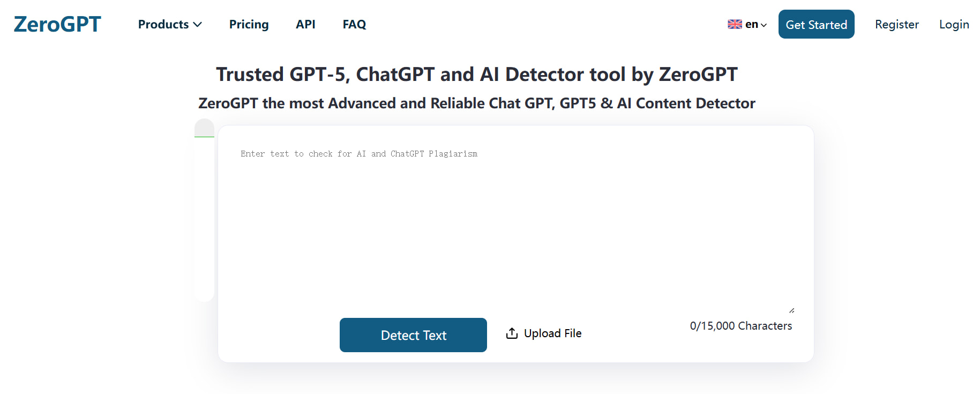Click the placeholder text in the detection box
The image size is (980, 394).
pos(358,154)
